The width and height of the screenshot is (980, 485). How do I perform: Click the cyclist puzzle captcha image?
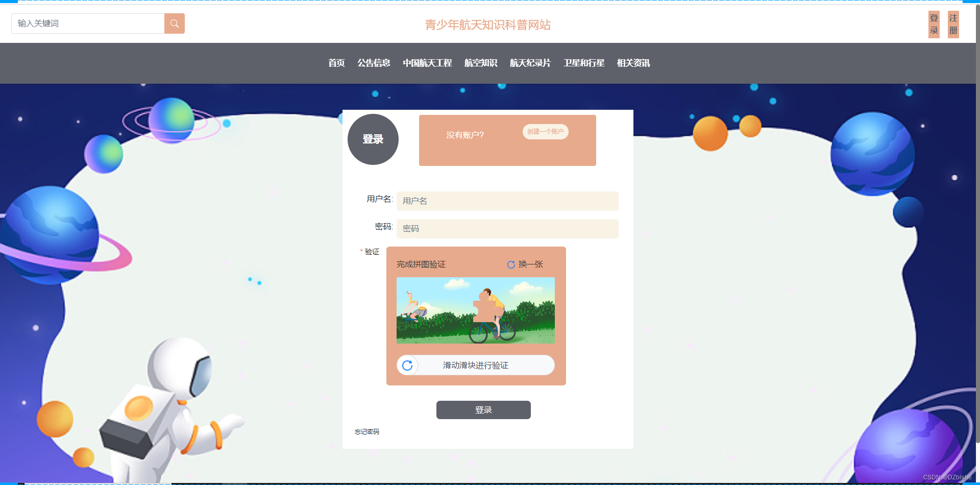[476, 310]
